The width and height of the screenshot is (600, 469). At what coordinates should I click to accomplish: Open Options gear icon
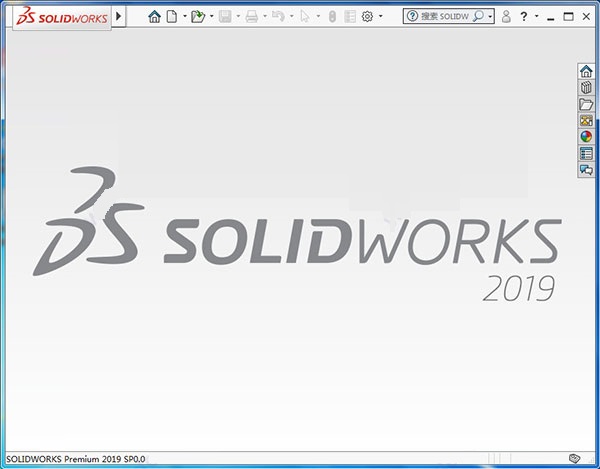pos(367,16)
